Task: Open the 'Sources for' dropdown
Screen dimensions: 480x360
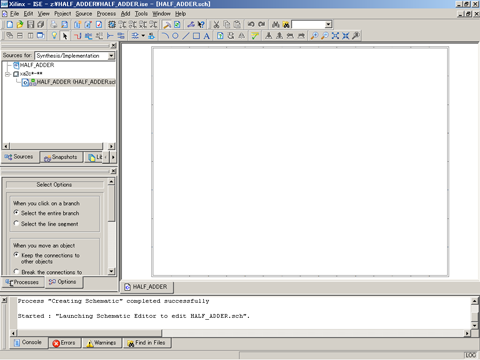Action: tap(111, 56)
